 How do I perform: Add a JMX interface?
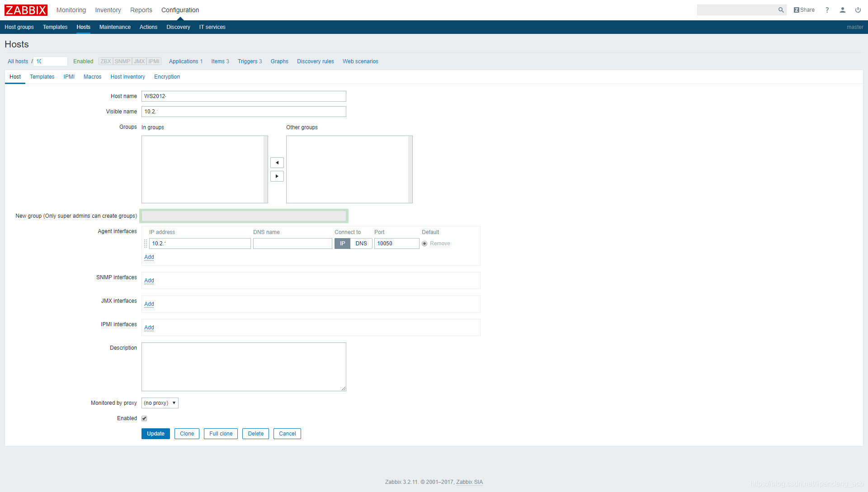[x=149, y=304]
